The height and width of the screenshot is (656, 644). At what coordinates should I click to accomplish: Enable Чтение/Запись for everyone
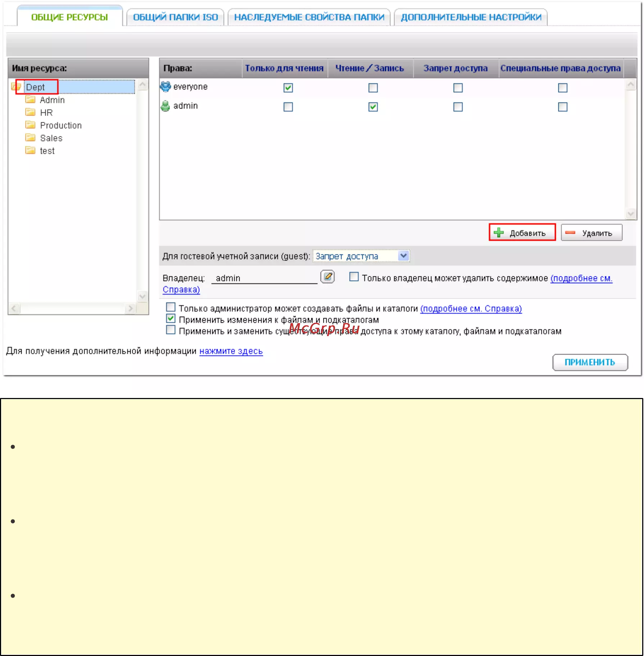(x=373, y=88)
